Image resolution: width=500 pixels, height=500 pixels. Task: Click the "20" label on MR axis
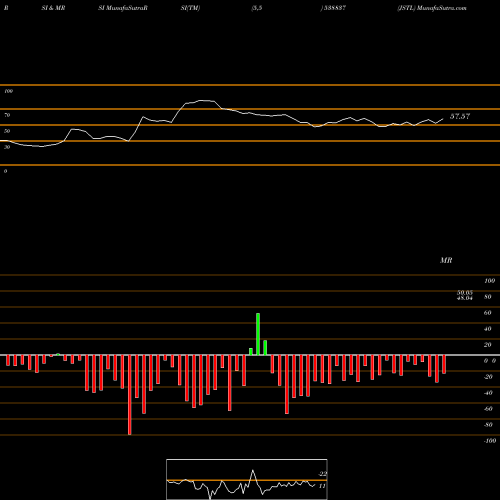[488, 345]
